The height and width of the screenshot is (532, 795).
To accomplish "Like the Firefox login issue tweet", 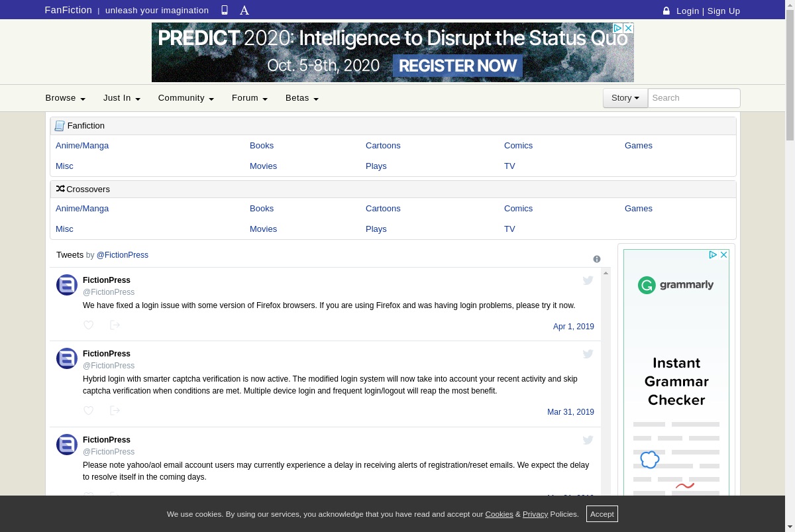I will pos(89,325).
